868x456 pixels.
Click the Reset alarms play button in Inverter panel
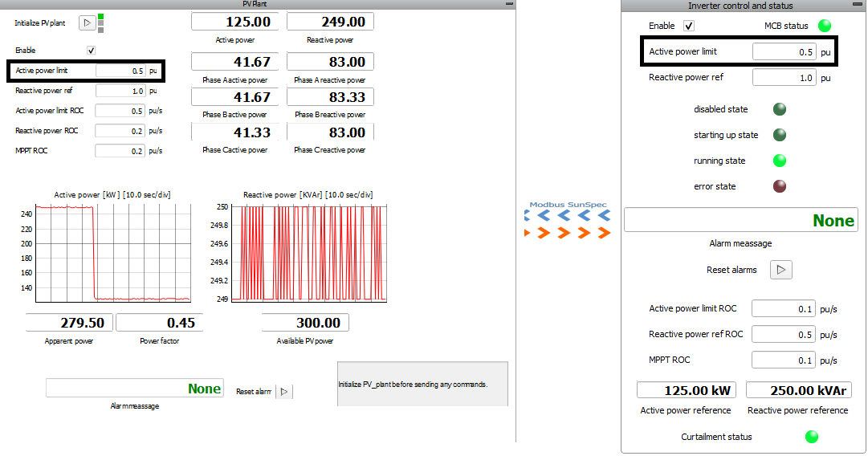point(781,270)
